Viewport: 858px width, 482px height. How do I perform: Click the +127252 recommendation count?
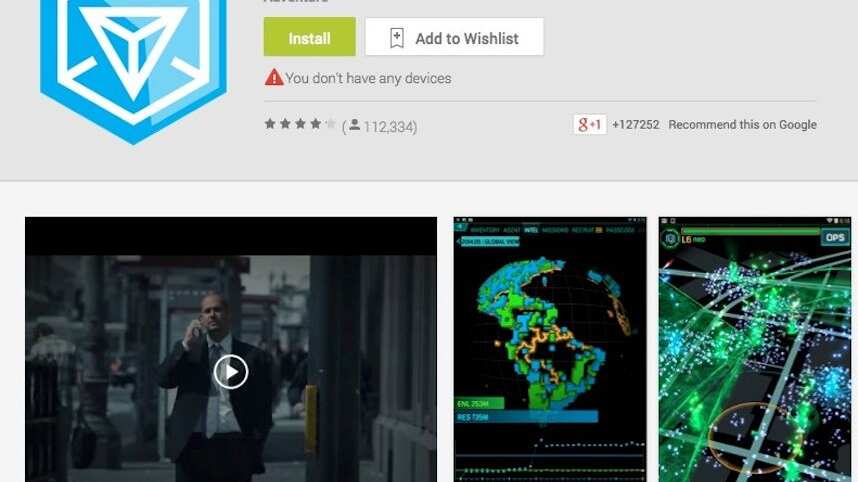636,125
